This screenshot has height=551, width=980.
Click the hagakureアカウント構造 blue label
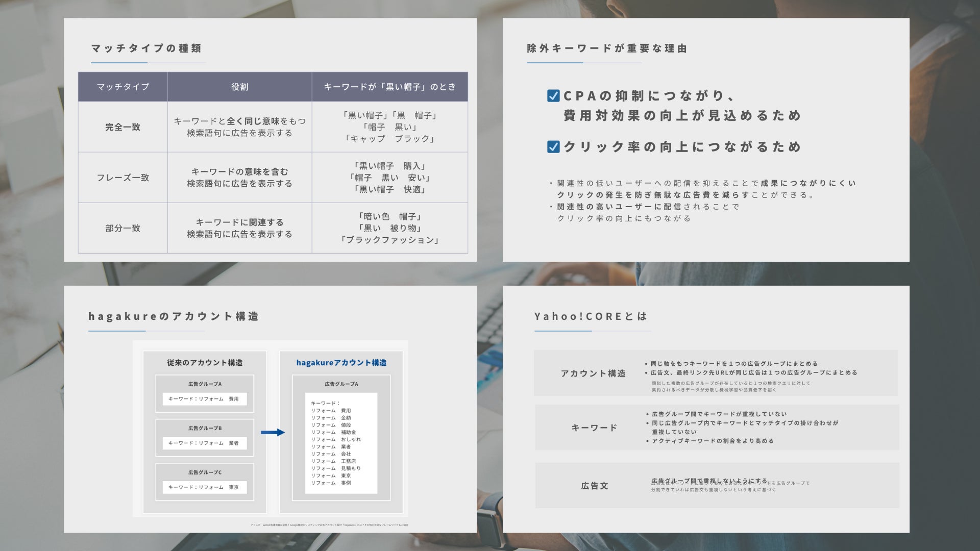click(x=341, y=363)
